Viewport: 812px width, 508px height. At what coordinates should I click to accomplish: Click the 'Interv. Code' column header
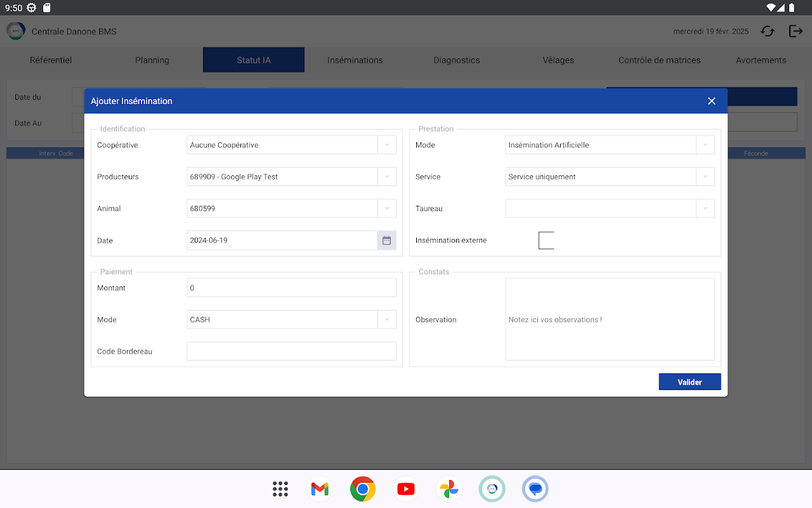[56, 153]
